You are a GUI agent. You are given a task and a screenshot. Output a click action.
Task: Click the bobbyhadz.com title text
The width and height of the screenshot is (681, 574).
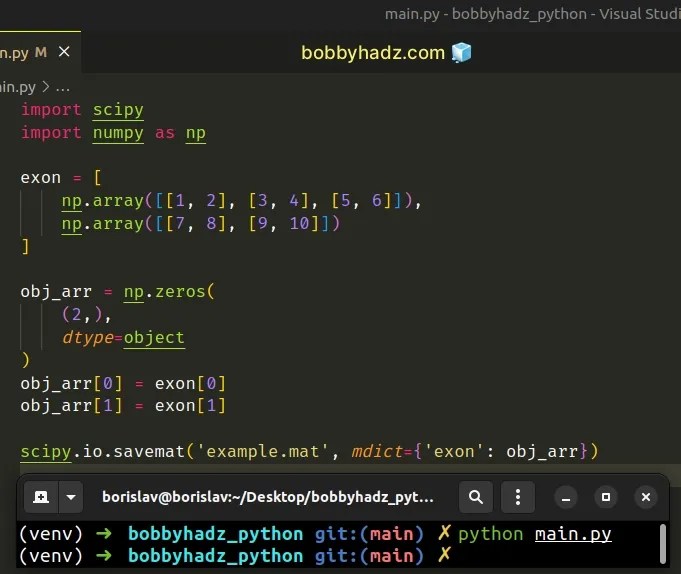(x=373, y=53)
